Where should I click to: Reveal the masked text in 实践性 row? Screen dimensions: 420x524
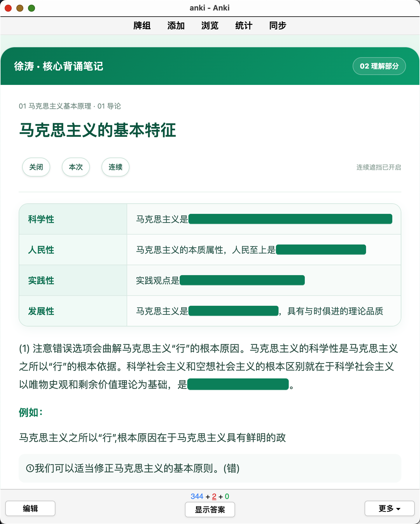tap(242, 280)
